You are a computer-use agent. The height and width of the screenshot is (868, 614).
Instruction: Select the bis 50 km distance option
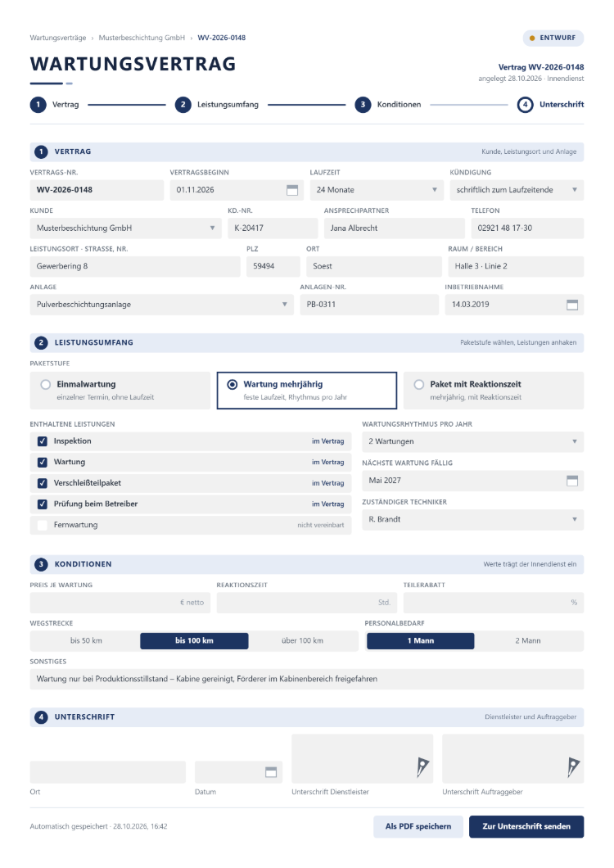(86, 641)
